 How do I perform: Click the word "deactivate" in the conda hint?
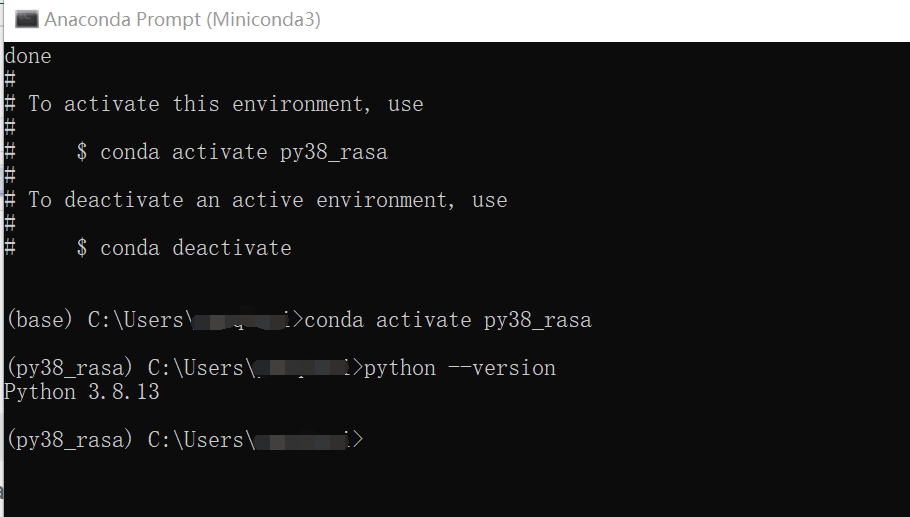point(231,248)
